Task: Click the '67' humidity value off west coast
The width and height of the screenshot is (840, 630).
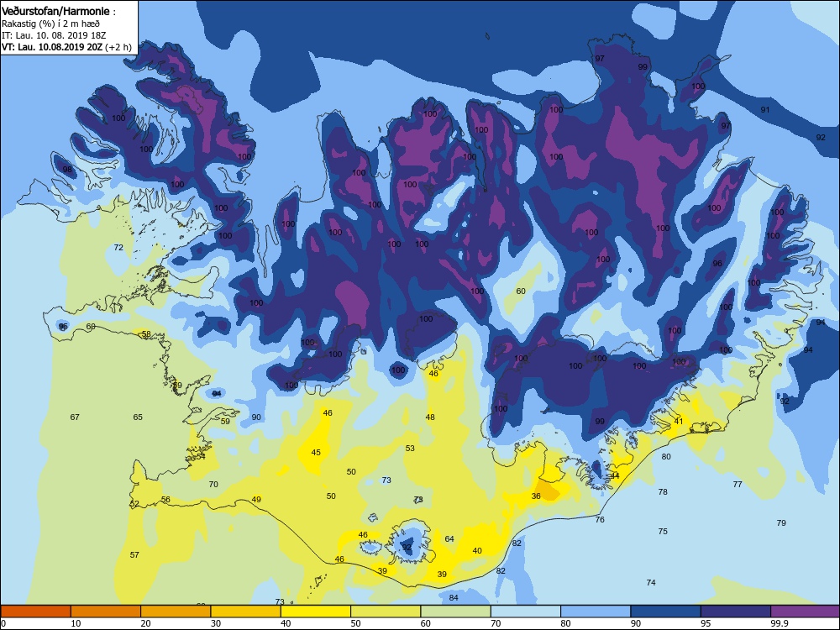Action: [75, 417]
